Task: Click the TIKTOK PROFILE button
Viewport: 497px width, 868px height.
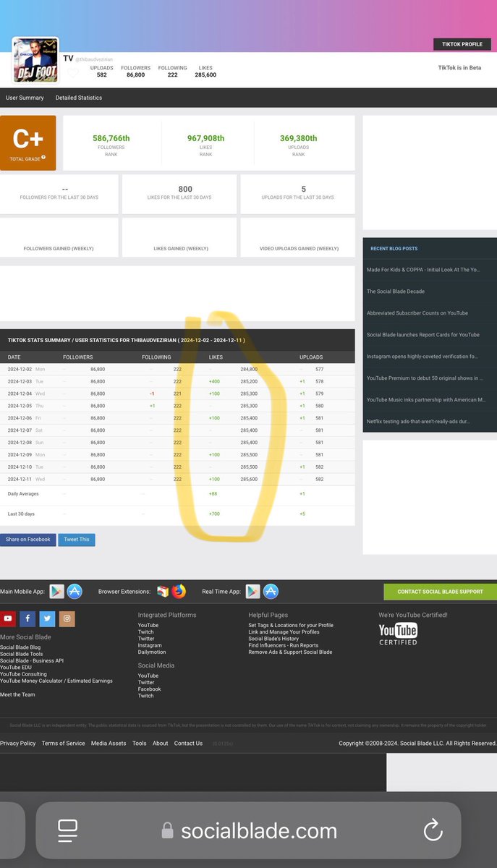Action: point(462,44)
